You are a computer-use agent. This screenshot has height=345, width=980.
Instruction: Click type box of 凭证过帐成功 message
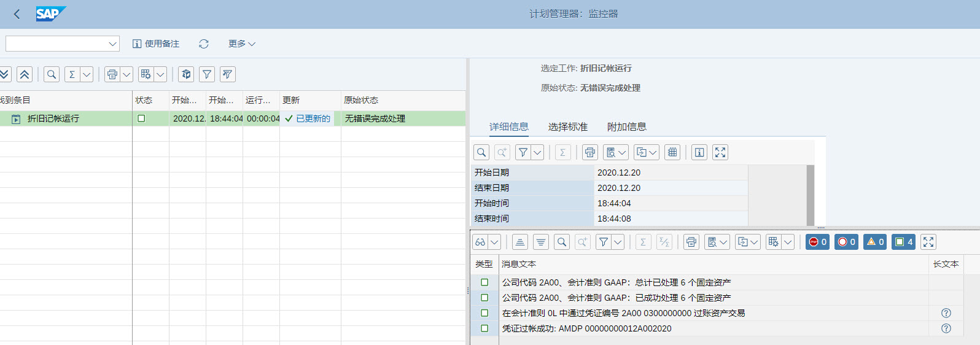484,328
